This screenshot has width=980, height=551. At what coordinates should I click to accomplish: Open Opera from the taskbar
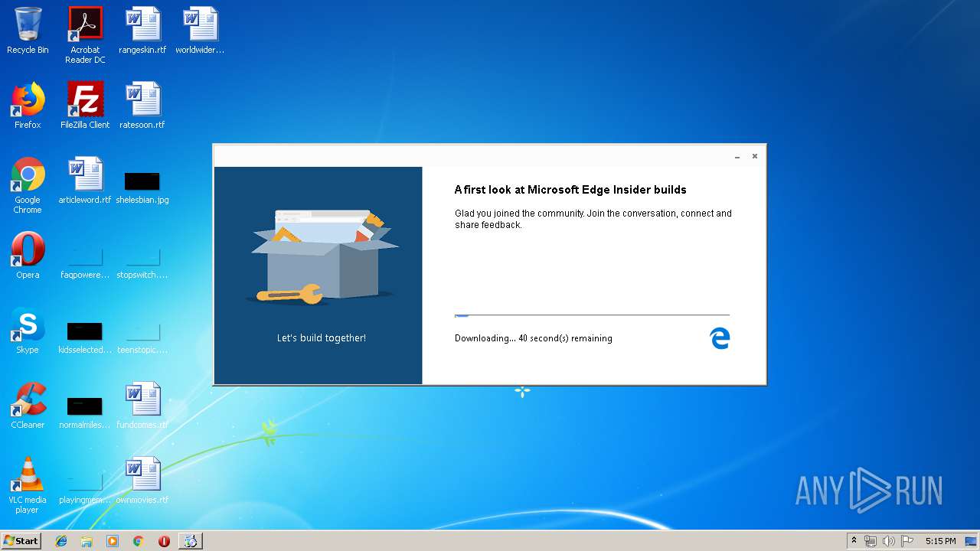(x=164, y=541)
